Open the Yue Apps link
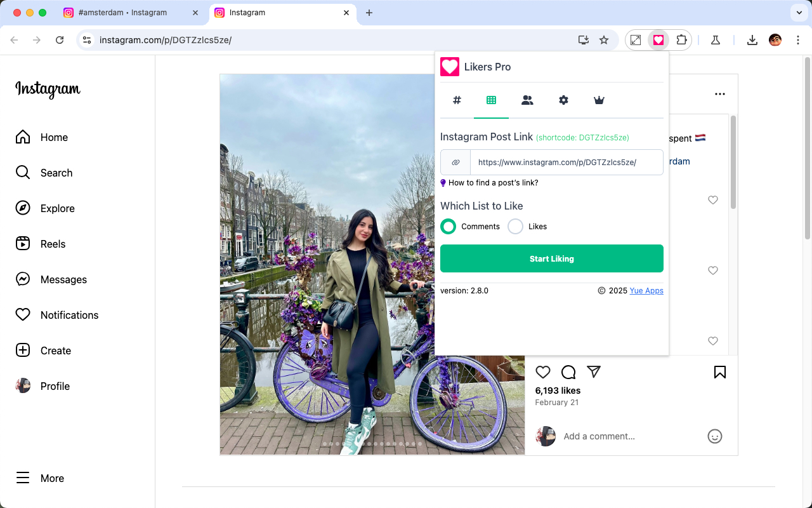 coord(646,290)
